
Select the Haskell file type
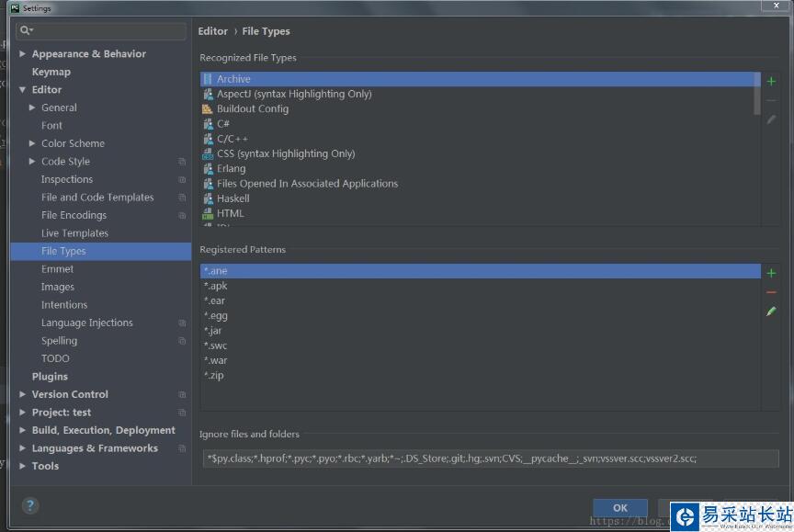click(x=232, y=198)
